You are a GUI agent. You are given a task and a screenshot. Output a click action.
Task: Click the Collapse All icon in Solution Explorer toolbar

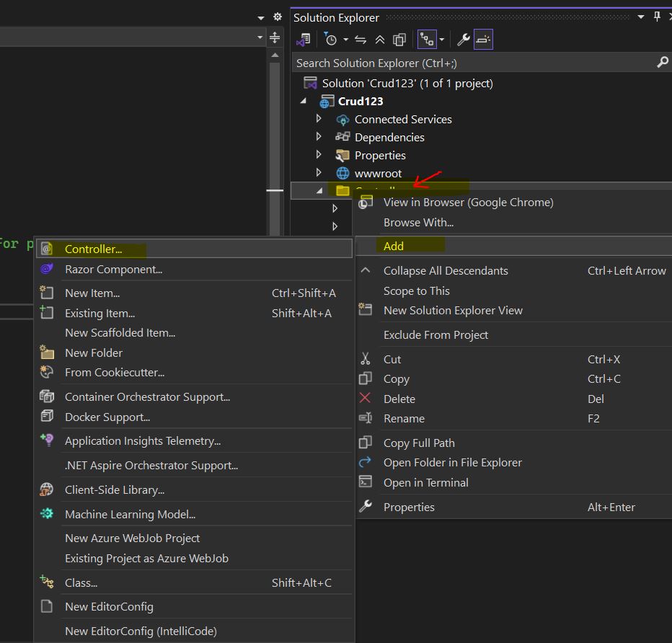pos(379,40)
